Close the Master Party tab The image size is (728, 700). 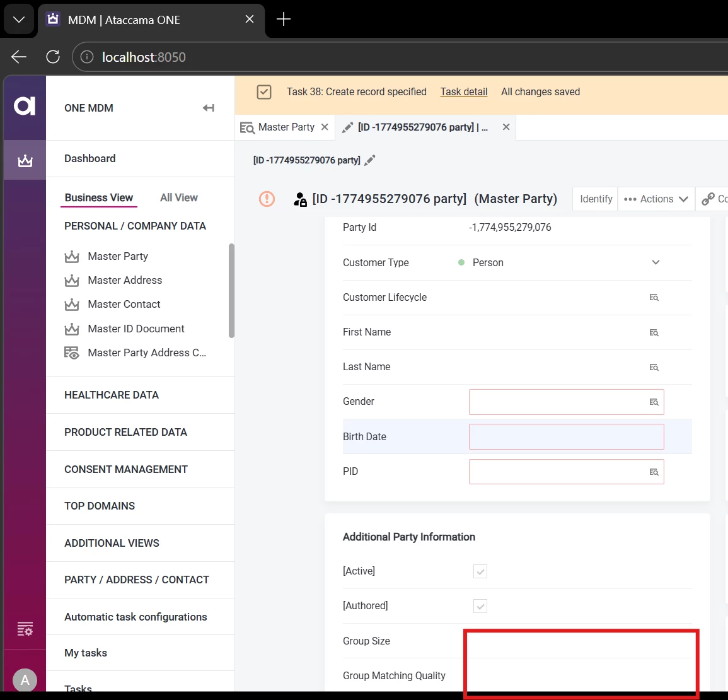pyautogui.click(x=325, y=127)
